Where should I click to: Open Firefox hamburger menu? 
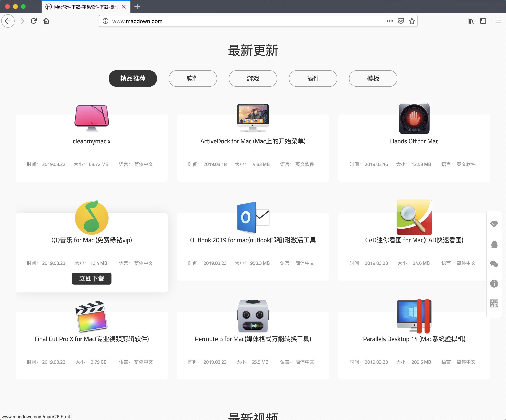[x=498, y=21]
